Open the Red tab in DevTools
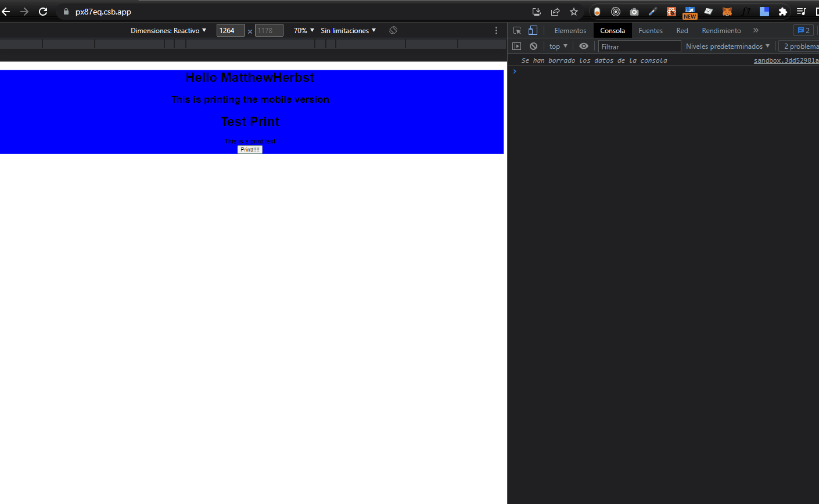 click(x=681, y=30)
